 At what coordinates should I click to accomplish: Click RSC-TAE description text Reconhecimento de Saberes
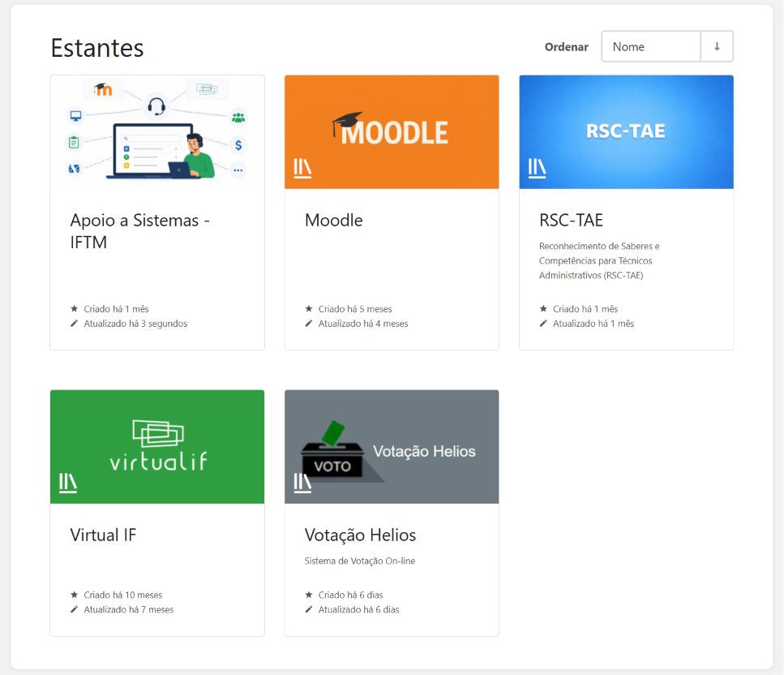click(599, 260)
